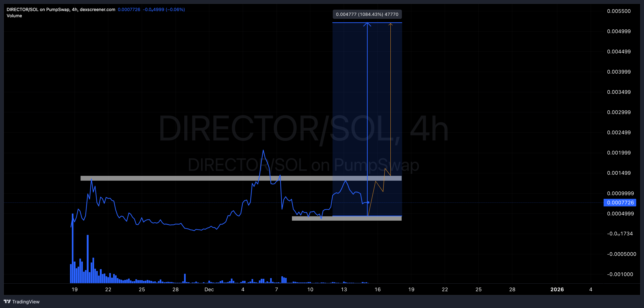This screenshot has width=644, height=308.
Task: Click the current price tag 0.0007726
Action: pyautogui.click(x=620, y=202)
